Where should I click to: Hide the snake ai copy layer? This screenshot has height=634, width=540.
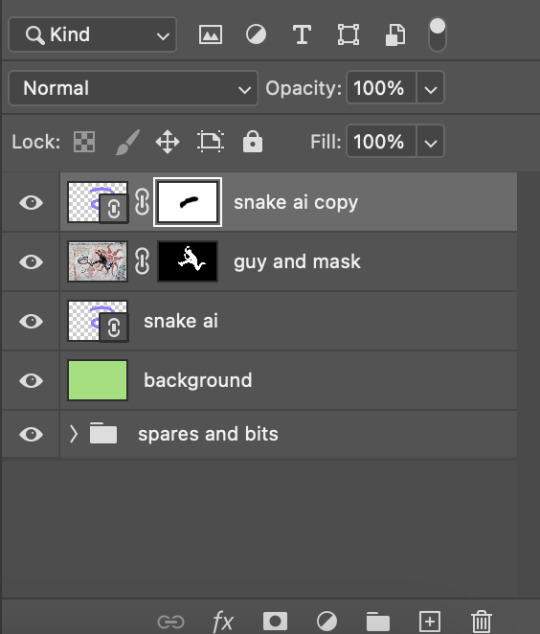tap(31, 202)
